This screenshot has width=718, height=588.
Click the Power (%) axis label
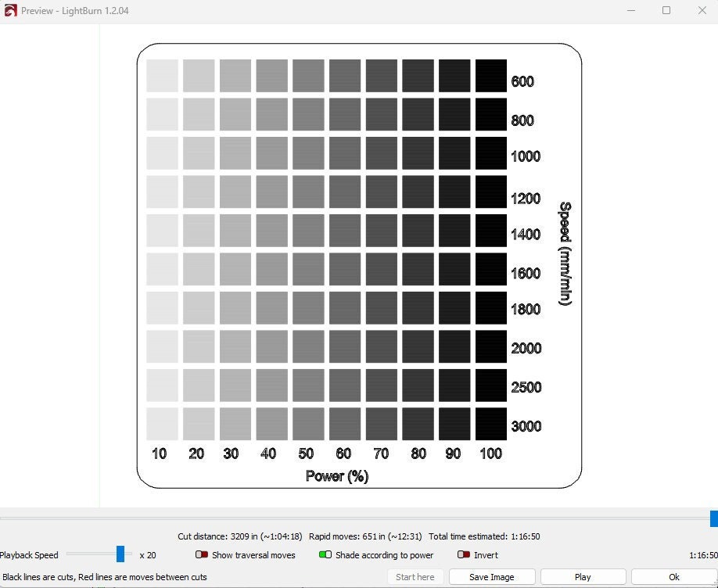click(336, 475)
